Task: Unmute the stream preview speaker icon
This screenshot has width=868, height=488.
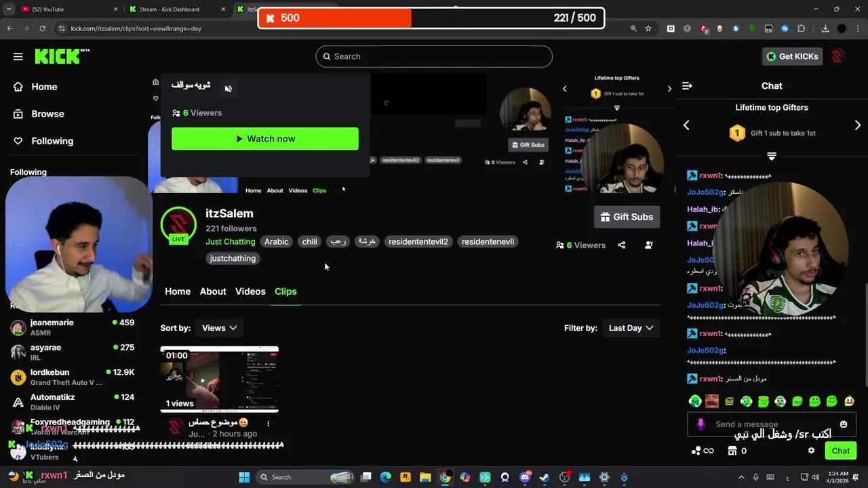Action: (x=228, y=88)
